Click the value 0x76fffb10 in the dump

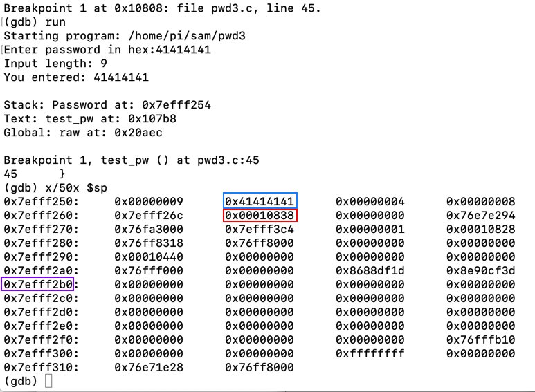[481, 339]
